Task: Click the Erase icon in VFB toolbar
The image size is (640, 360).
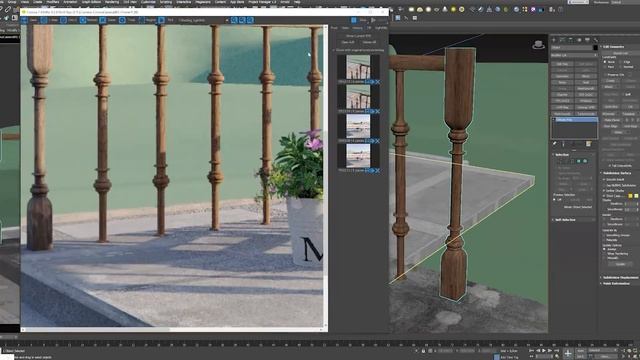Action: [102, 20]
